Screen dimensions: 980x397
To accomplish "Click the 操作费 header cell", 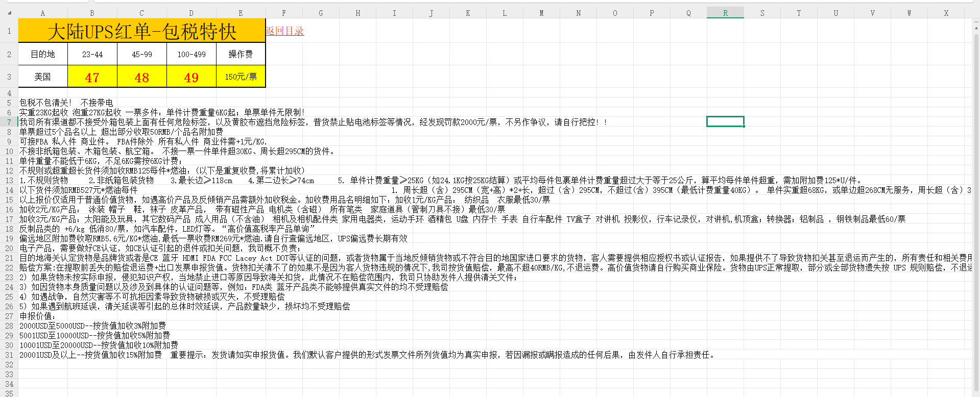I will [241, 54].
